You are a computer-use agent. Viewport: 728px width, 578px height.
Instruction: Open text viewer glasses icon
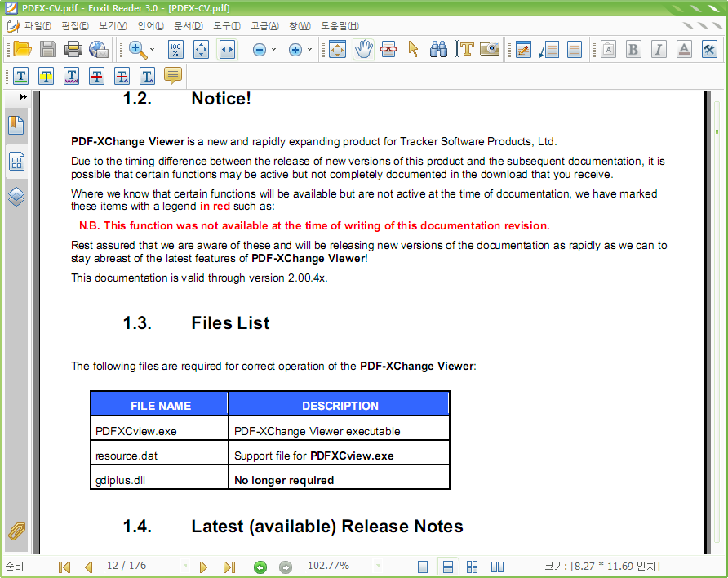(x=388, y=49)
